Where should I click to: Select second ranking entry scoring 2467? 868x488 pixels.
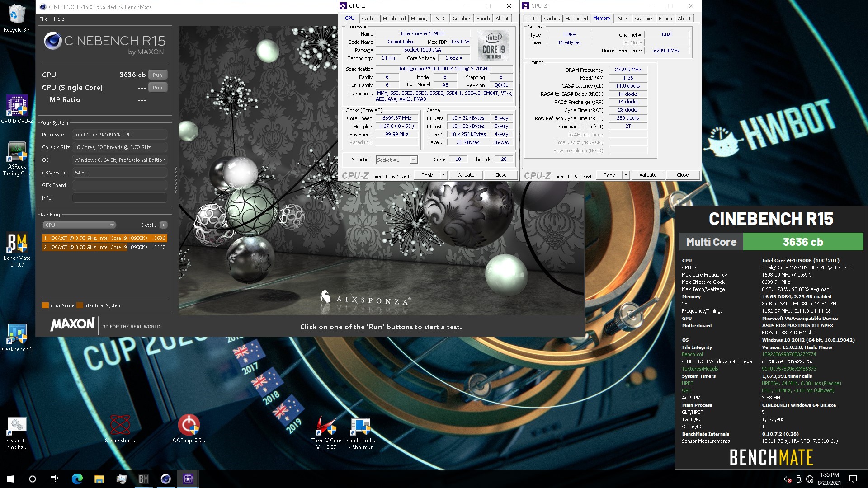[x=104, y=247]
